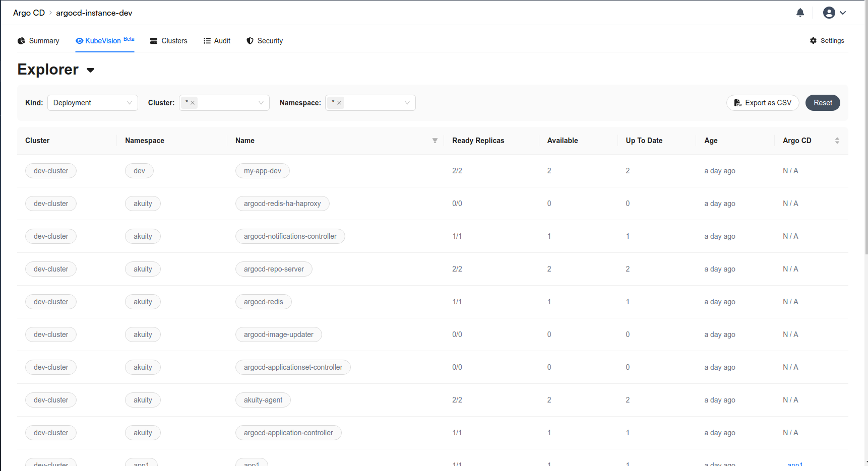The image size is (868, 471).
Task: Select the KubeVision Beta tab
Action: click(105, 40)
